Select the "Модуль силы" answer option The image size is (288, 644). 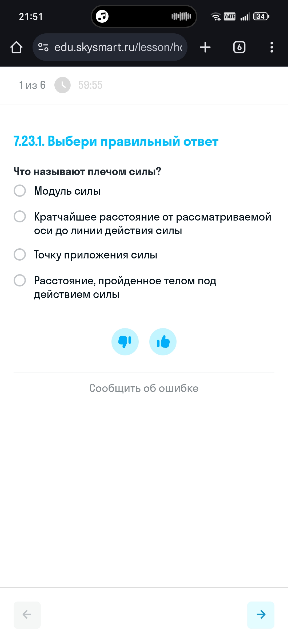57,191
